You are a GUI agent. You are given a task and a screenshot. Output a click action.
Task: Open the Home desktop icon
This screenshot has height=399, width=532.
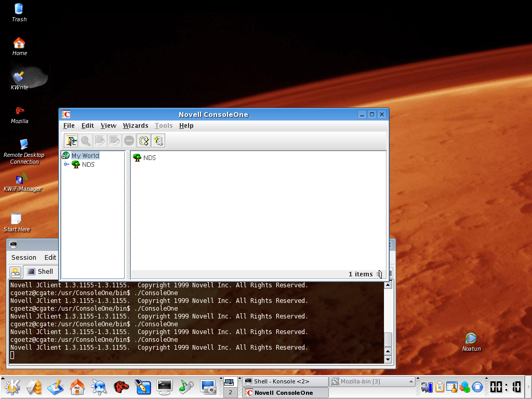tap(19, 46)
